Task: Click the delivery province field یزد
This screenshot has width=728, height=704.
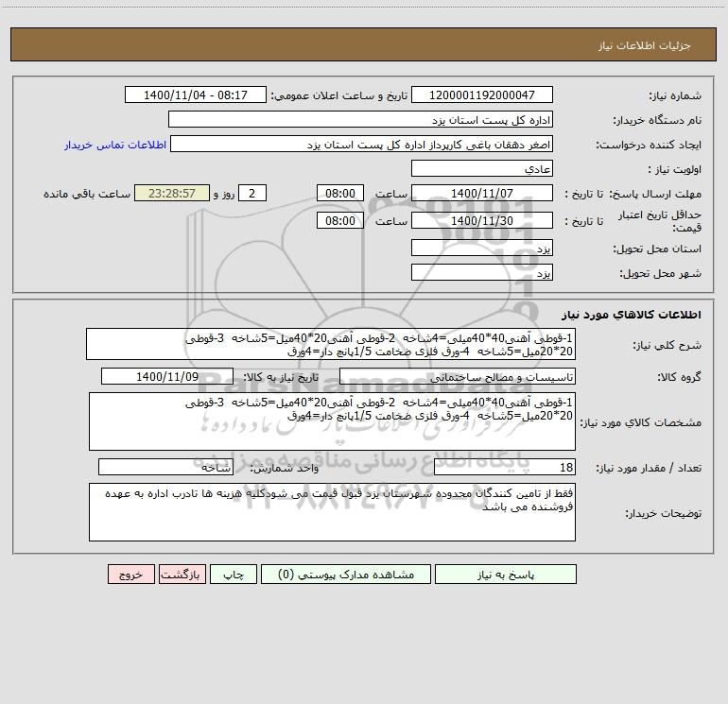Action: [x=482, y=248]
